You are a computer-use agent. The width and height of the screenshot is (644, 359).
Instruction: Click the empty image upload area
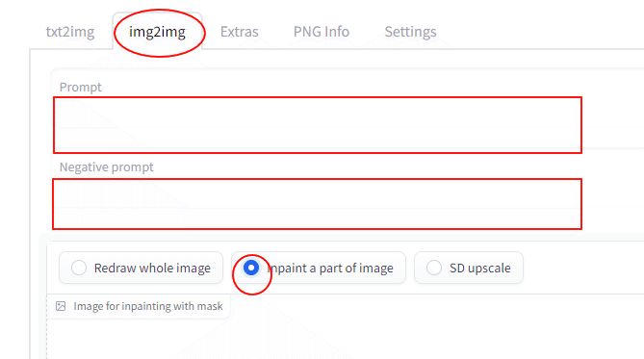(345, 339)
